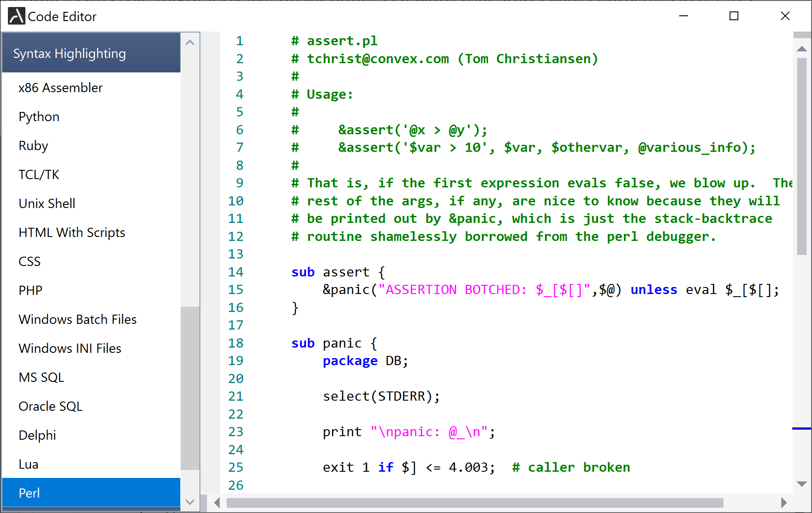Select CSS in the sidebar
Image resolution: width=812 pixels, height=513 pixels.
point(29,261)
